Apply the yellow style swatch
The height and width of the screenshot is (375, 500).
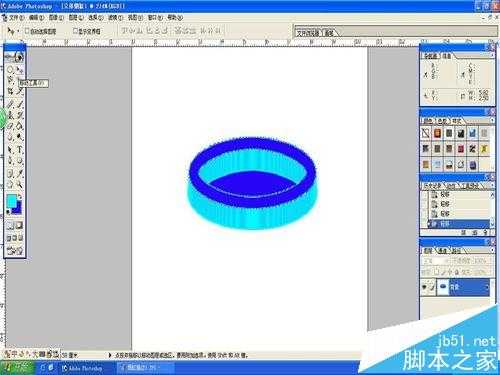(x=484, y=149)
